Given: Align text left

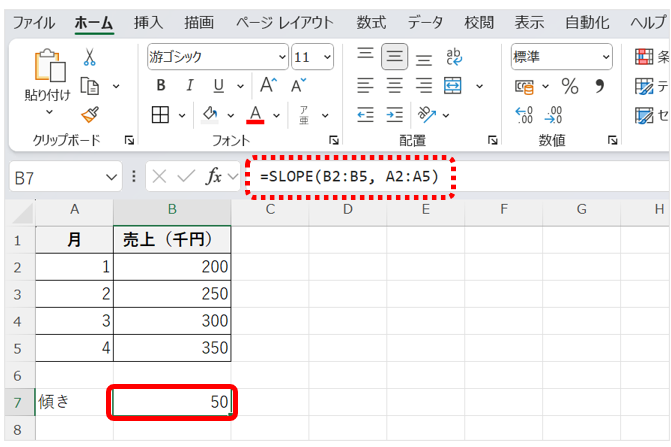Looking at the screenshot, I should coord(365,86).
